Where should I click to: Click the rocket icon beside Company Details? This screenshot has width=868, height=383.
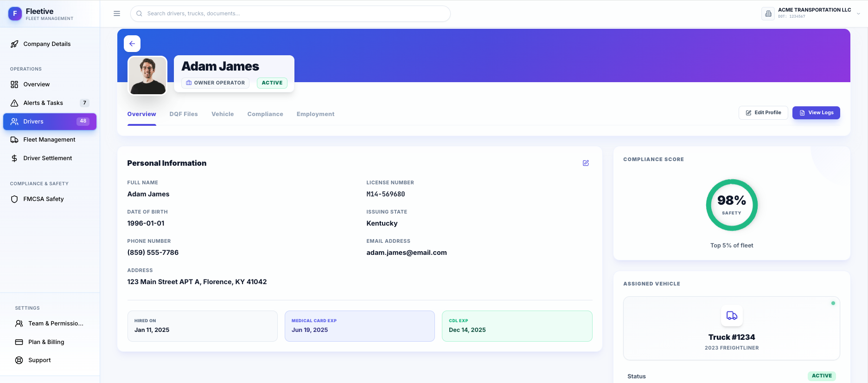(x=14, y=44)
